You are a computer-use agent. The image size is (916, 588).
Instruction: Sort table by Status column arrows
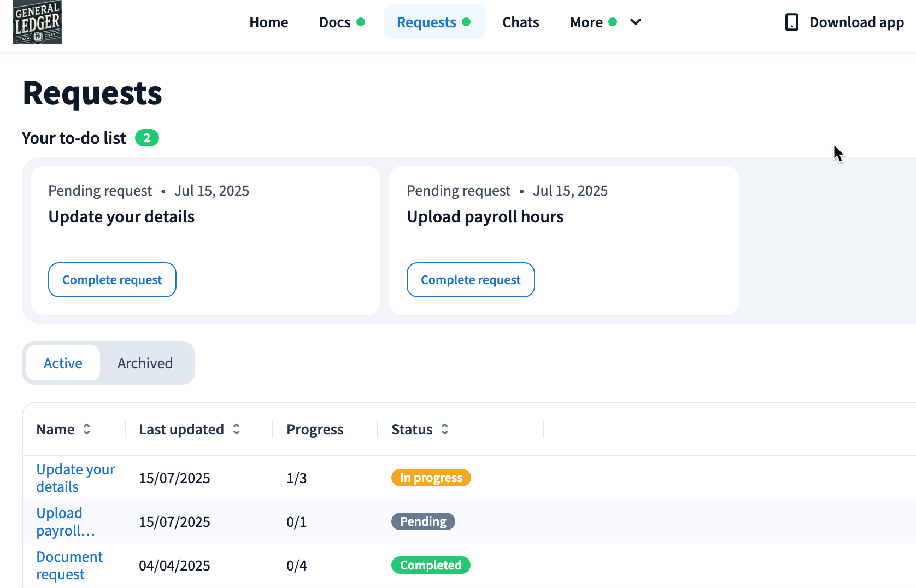[445, 430]
